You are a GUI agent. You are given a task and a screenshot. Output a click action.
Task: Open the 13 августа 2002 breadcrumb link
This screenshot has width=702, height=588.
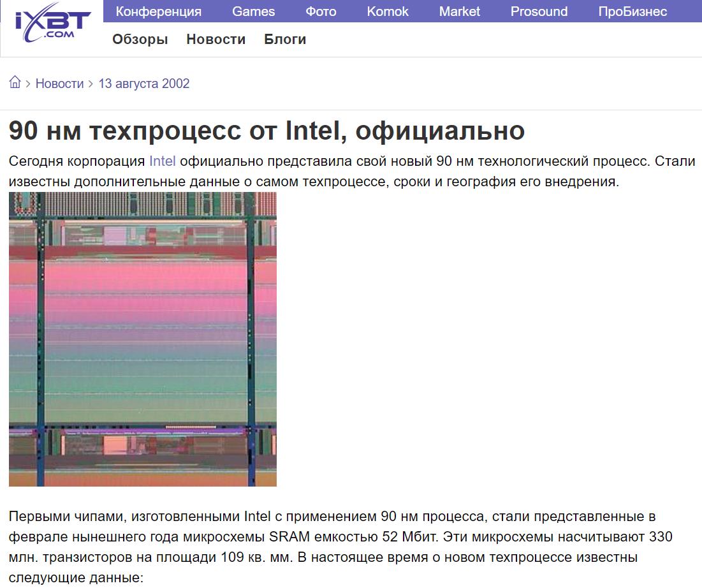point(143,84)
